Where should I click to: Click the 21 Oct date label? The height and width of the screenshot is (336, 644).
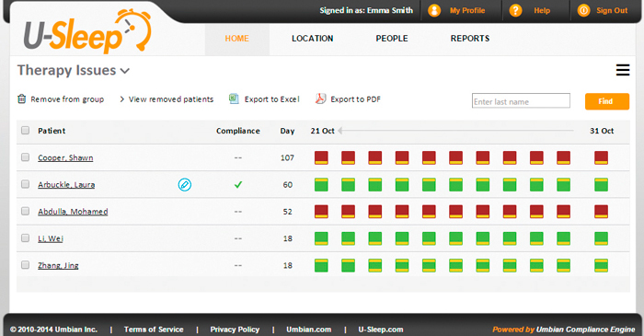tap(322, 131)
